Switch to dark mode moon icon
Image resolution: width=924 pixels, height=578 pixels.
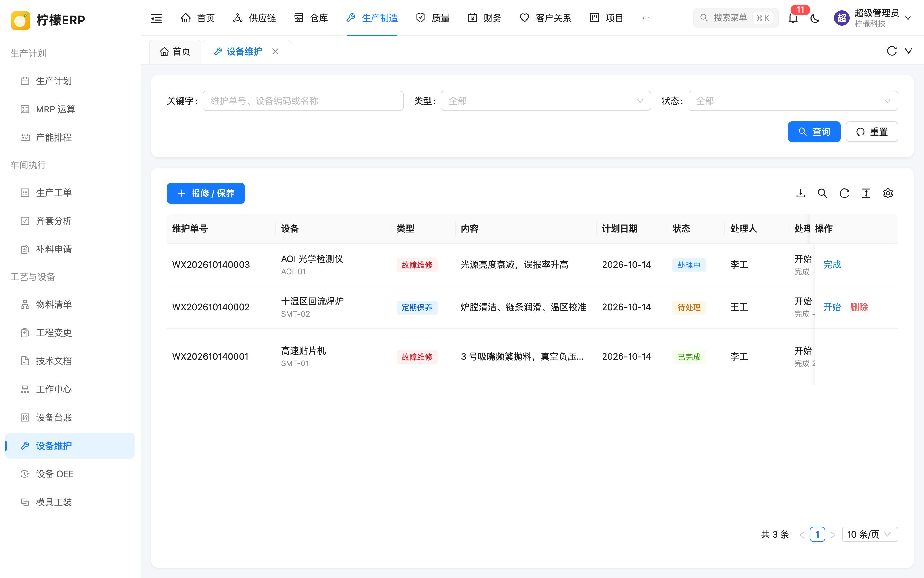(815, 18)
